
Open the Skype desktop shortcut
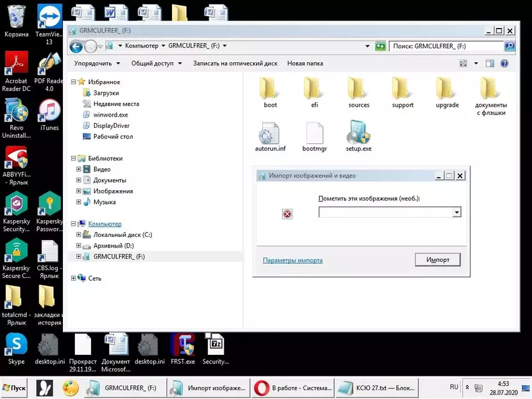[16, 349]
